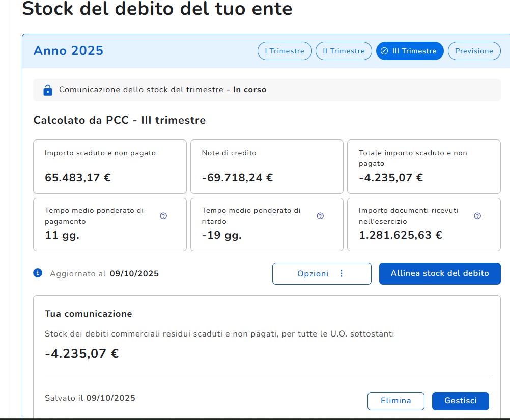Switch to the I Trimestre tab
The height and width of the screenshot is (420, 510).
click(x=285, y=51)
